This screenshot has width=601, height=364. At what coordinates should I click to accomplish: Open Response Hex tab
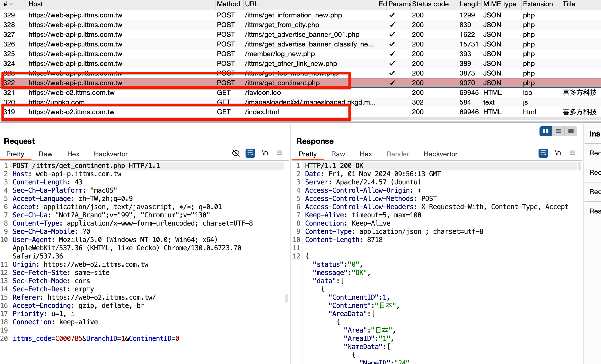(366, 154)
